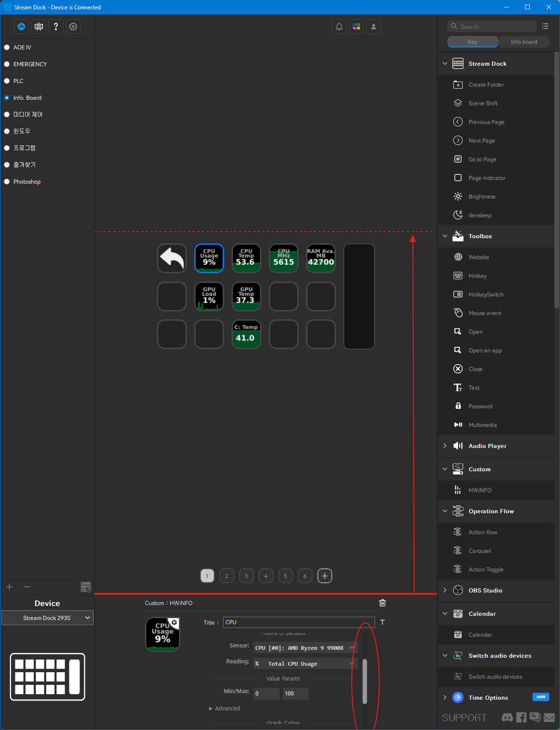Image resolution: width=560 pixels, height=730 pixels.
Task: Open the Facebook support icon
Action: [x=521, y=717]
